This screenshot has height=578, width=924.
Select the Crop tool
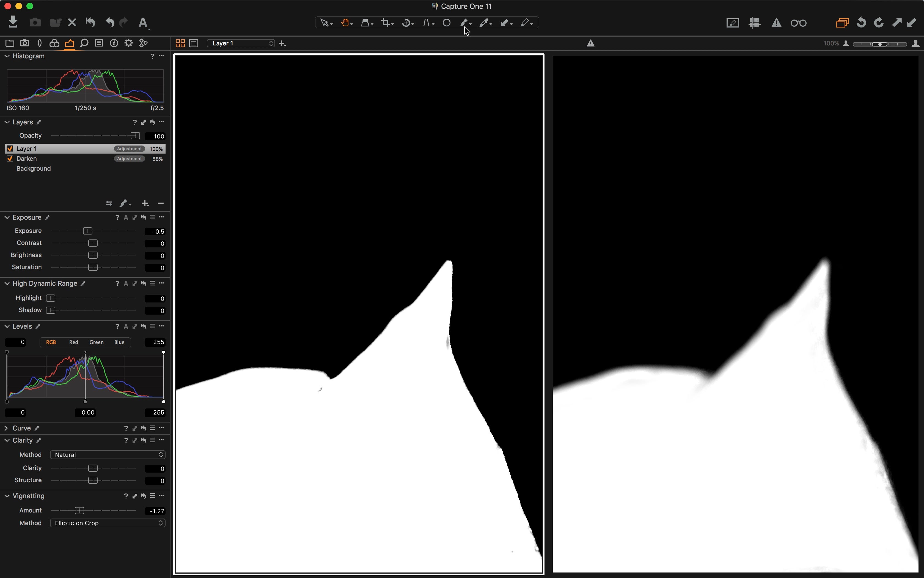point(387,23)
